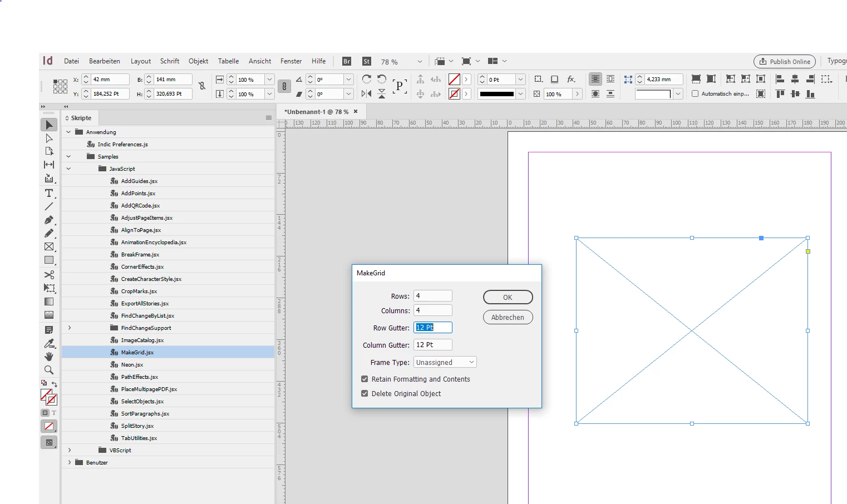Collapse the JavaScript folder

pyautogui.click(x=68, y=169)
